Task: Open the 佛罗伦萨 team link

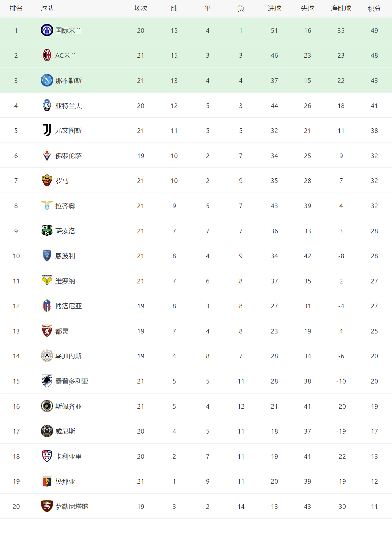Action: (x=69, y=156)
